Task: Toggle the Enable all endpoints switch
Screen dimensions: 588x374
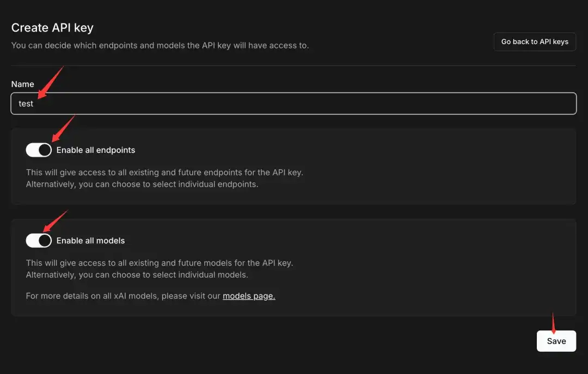Action: [x=39, y=150]
